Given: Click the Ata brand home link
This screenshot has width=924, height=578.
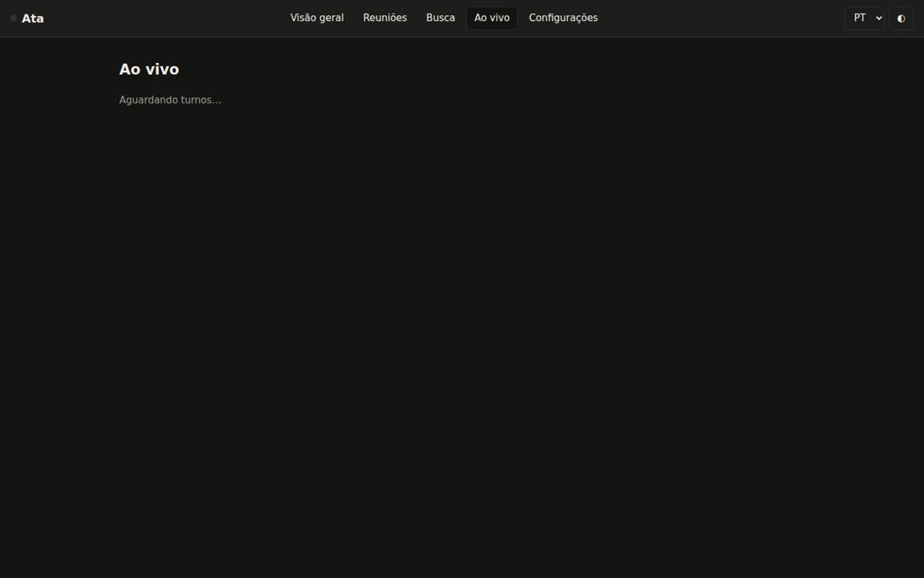Looking at the screenshot, I should pos(27,18).
